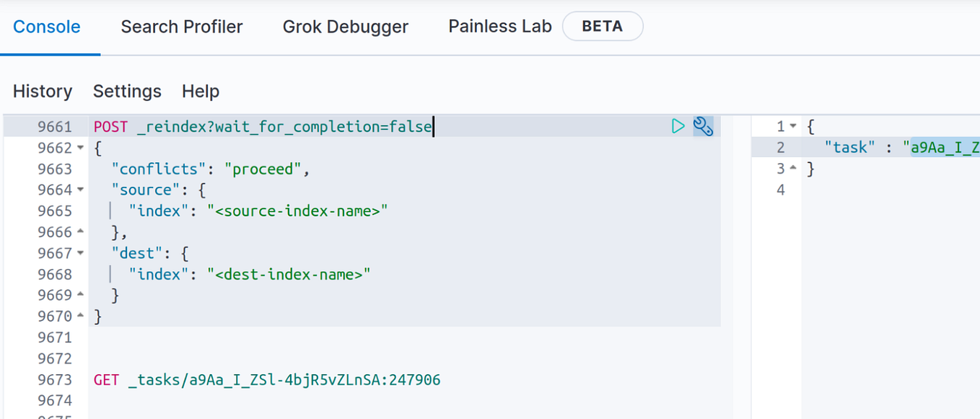Open the History menu

point(42,92)
